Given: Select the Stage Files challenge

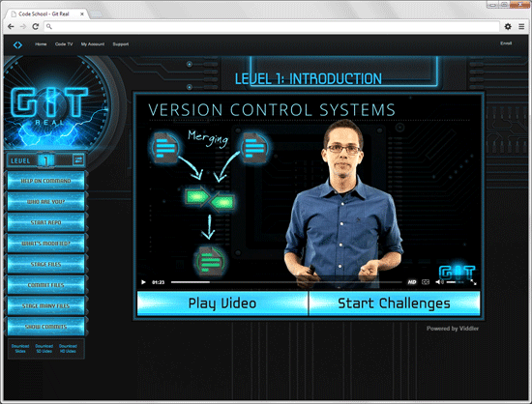Looking at the screenshot, I should pyautogui.click(x=46, y=264).
